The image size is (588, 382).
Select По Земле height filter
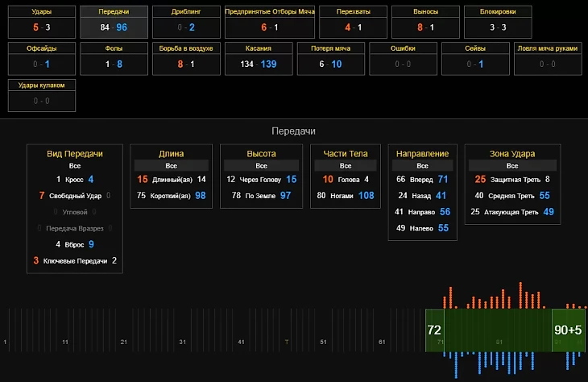(x=261, y=195)
